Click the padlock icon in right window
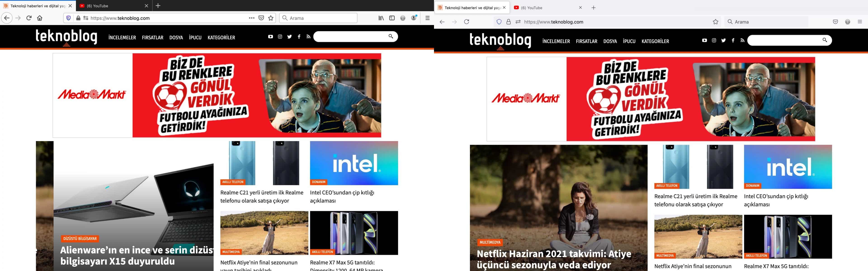The height and width of the screenshot is (271, 868). click(508, 22)
